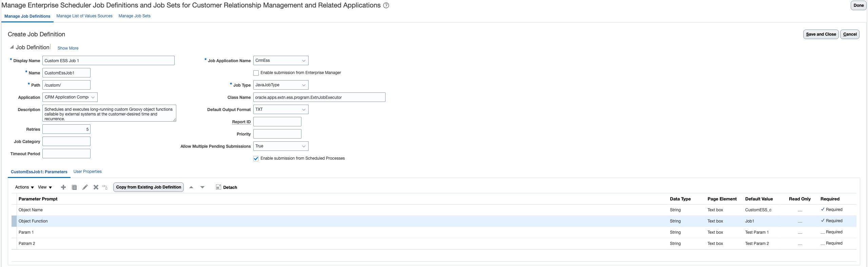This screenshot has height=267, width=868.
Task: Click the plus icon to add a parameter
Action: coord(63,187)
